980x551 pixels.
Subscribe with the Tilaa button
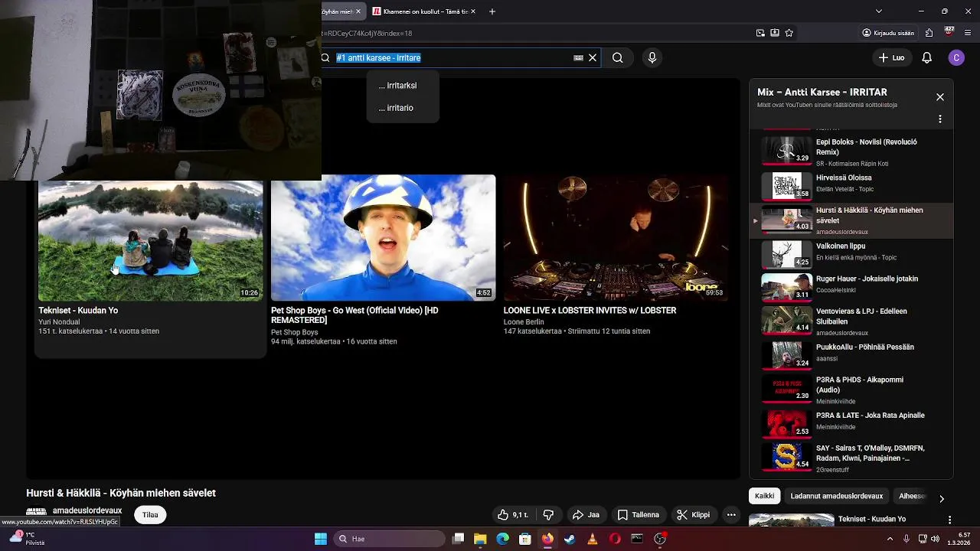(x=150, y=515)
